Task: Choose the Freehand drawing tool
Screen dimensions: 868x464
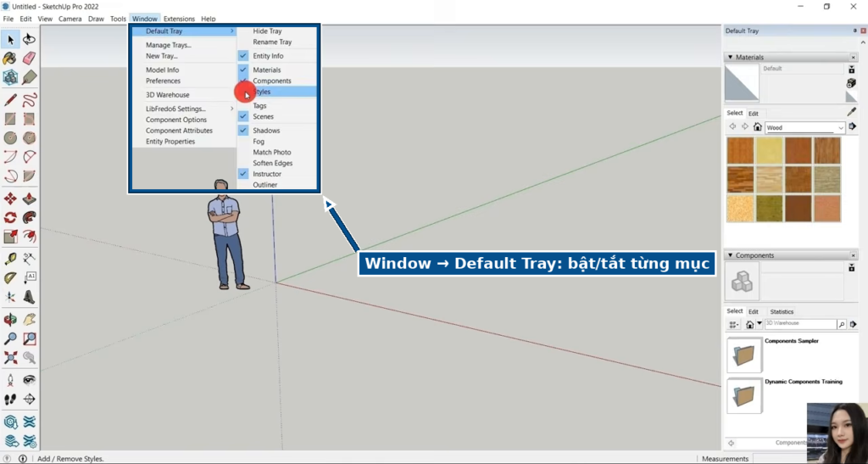Action: pos(30,100)
